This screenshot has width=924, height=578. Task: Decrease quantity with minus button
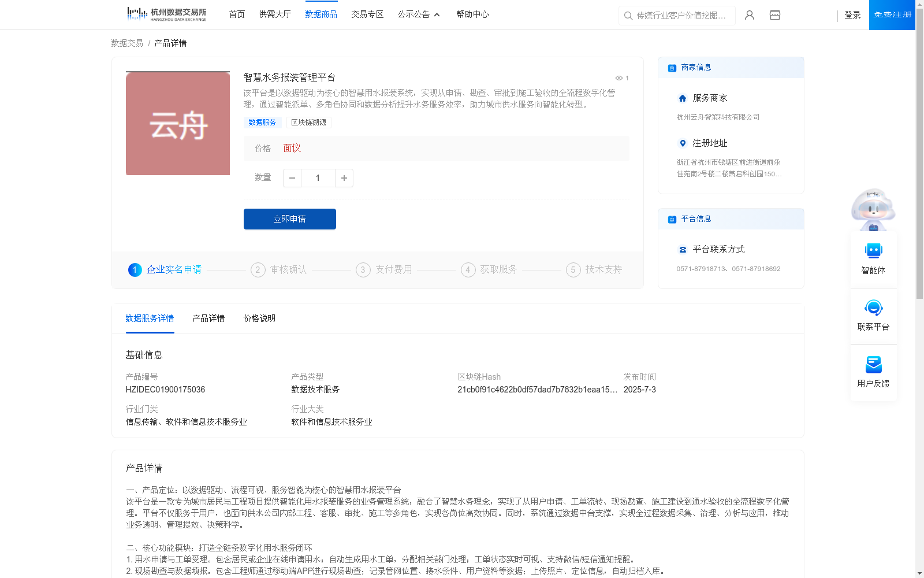292,178
